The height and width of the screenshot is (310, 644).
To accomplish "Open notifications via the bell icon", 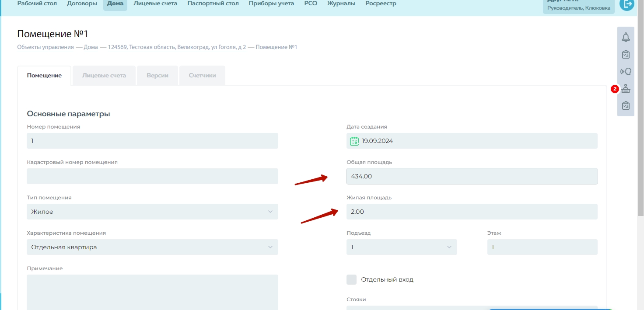I will 626,37.
